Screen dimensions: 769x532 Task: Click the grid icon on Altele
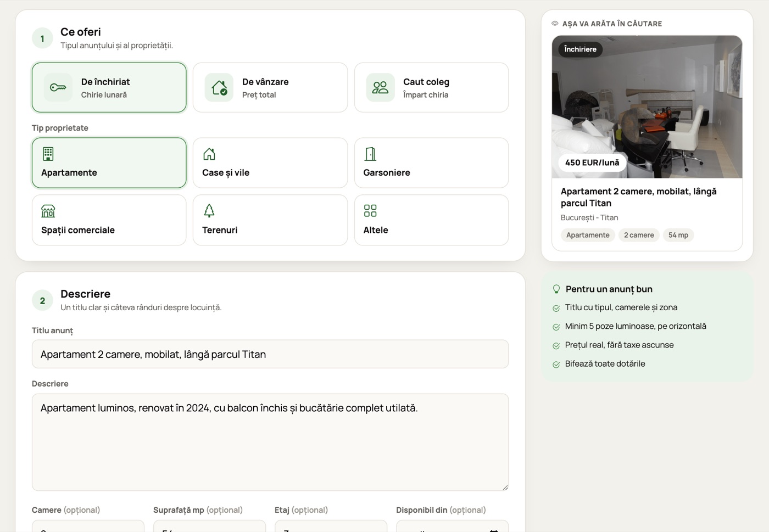pos(370,211)
